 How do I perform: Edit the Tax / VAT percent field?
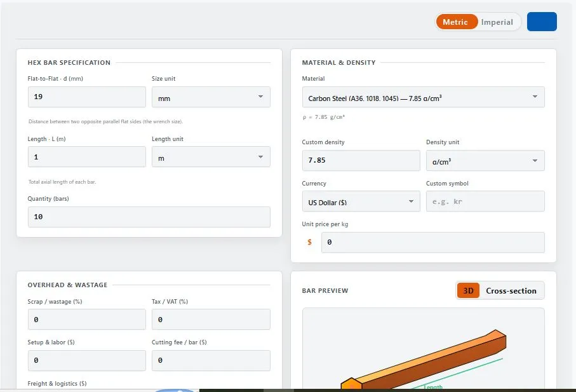pyautogui.click(x=211, y=320)
